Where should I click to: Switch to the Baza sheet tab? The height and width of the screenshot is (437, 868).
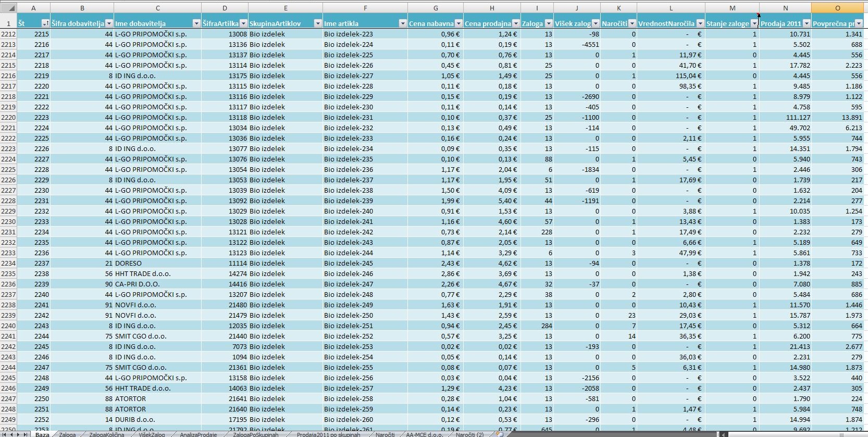(x=42, y=434)
